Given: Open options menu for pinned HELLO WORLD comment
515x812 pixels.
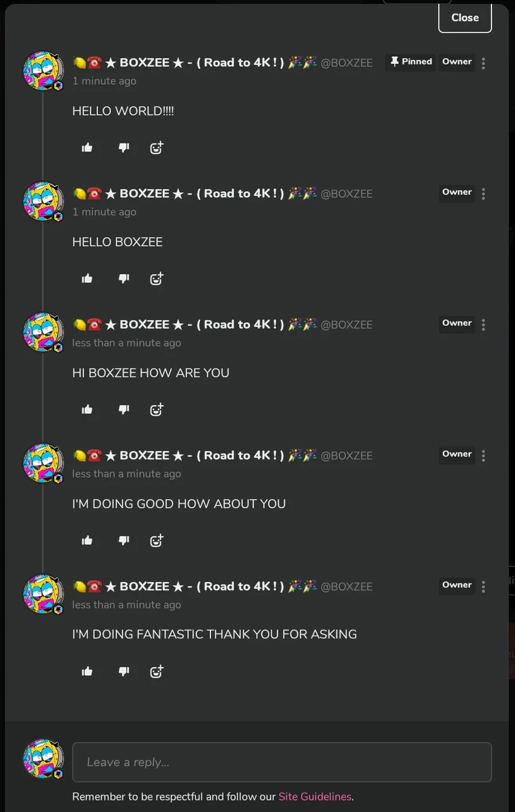Looking at the screenshot, I should 484,63.
